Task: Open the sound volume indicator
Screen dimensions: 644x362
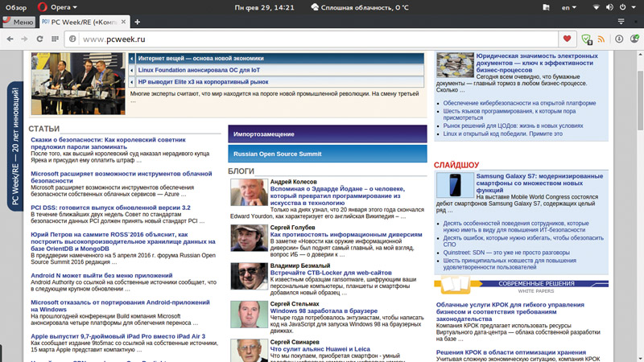Action: 609,7
